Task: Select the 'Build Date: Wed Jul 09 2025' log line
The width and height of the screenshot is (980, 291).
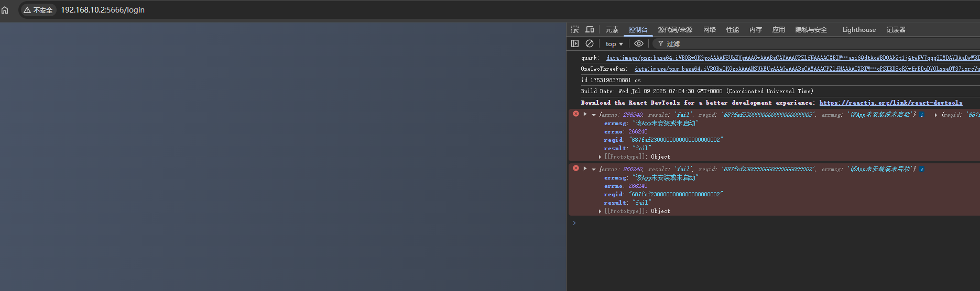Action: click(697, 91)
